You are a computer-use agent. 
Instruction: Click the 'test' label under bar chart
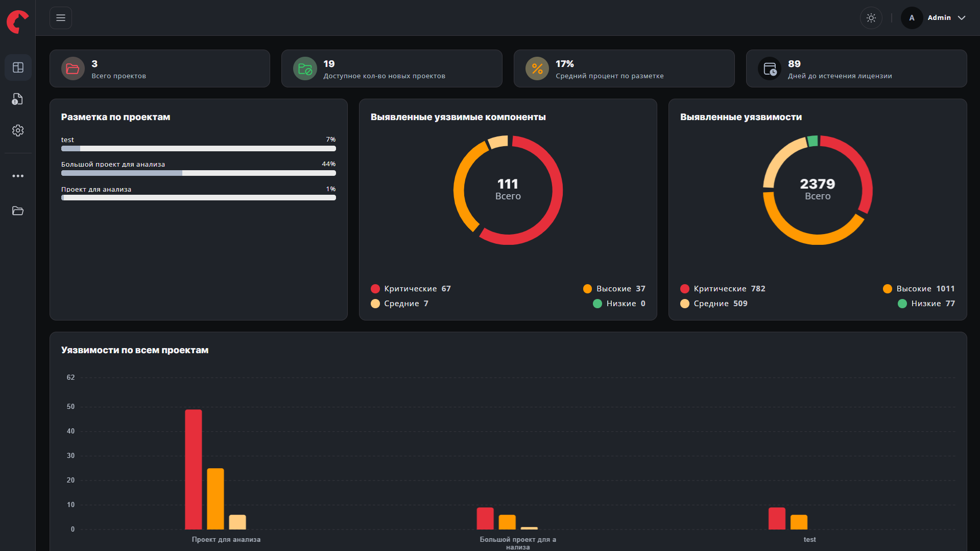(809, 540)
